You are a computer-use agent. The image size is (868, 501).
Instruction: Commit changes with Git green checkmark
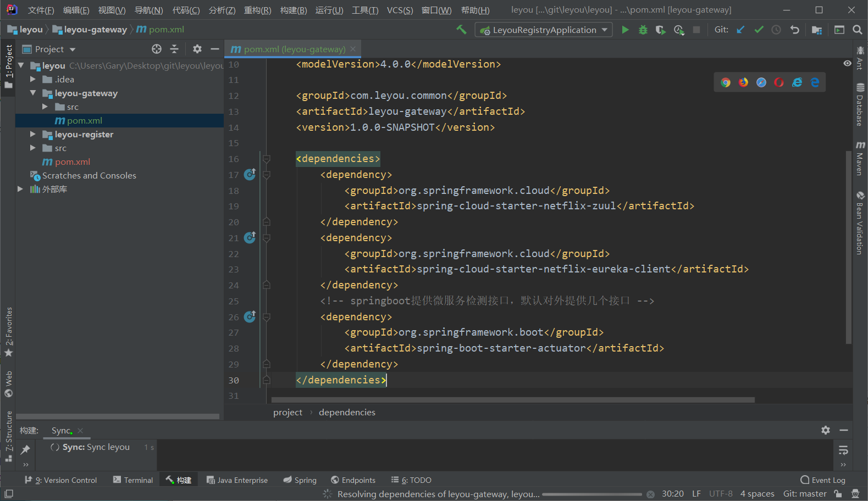click(759, 30)
